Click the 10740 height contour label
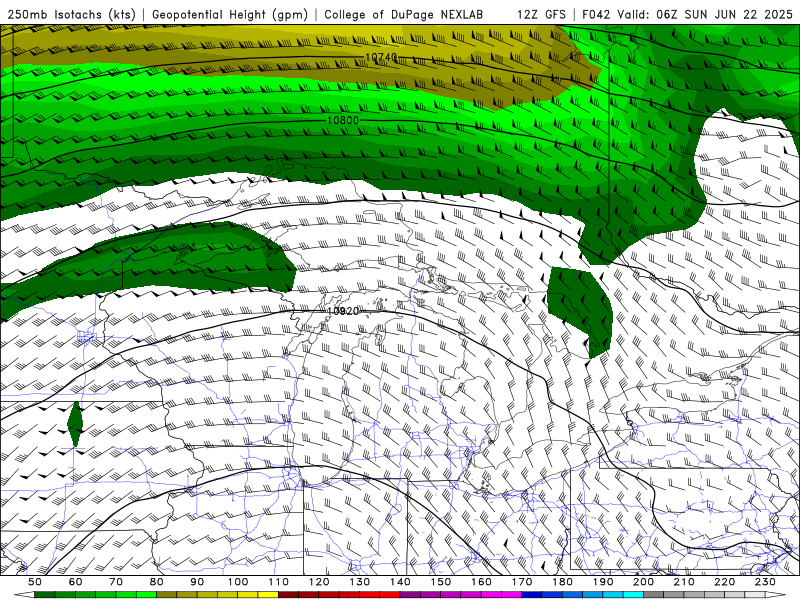 click(381, 57)
